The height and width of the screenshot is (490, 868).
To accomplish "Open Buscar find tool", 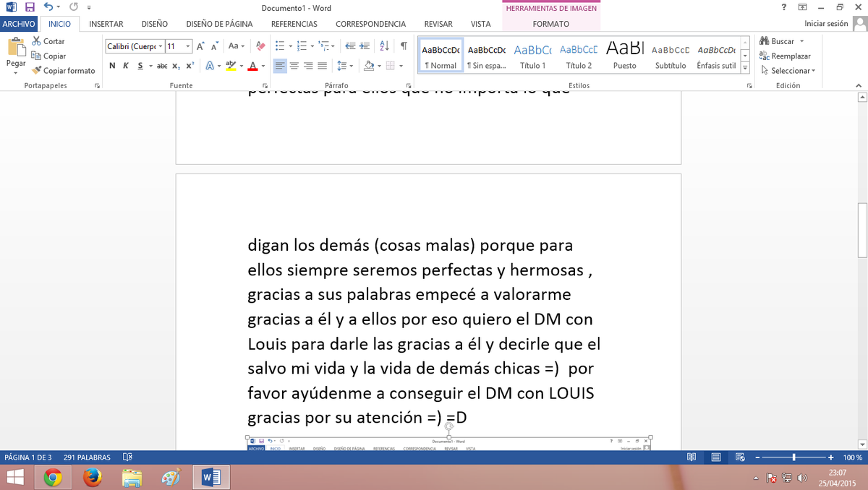I will point(777,41).
